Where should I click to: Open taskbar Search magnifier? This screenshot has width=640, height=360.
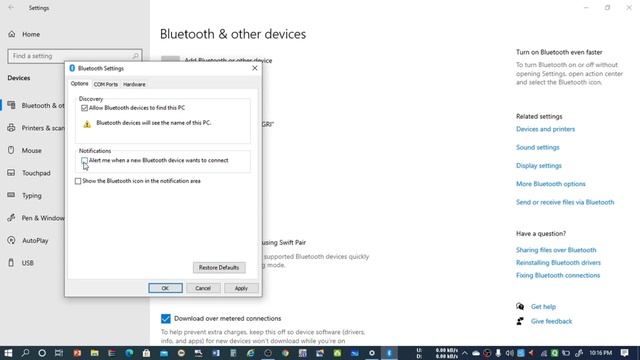(x=25, y=353)
